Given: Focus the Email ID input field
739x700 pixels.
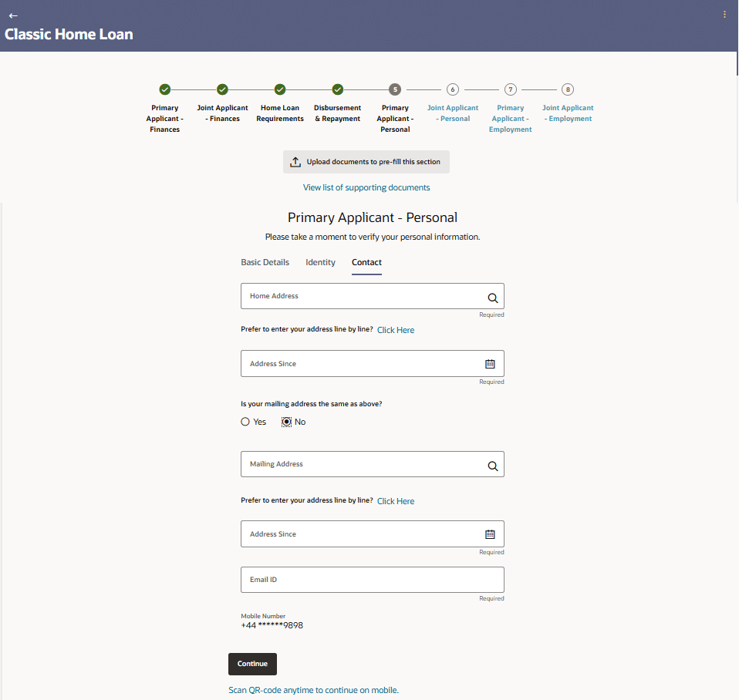Looking at the screenshot, I should 373,580.
